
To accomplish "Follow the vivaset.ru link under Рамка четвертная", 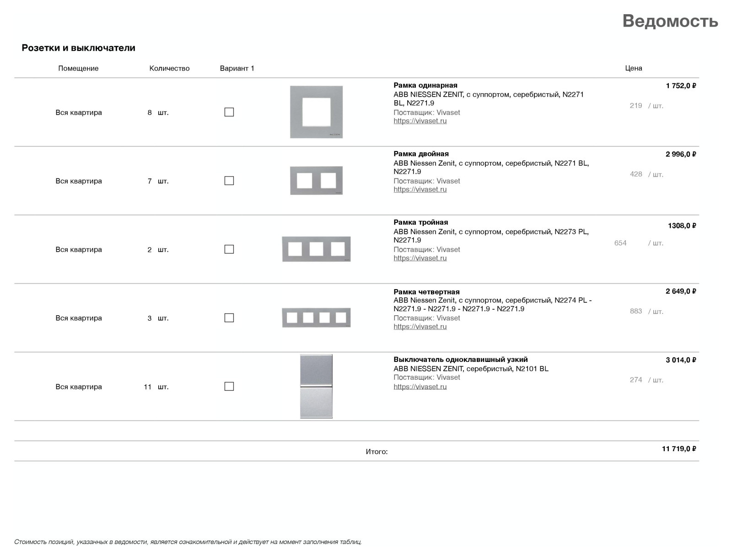I will click(x=420, y=327).
